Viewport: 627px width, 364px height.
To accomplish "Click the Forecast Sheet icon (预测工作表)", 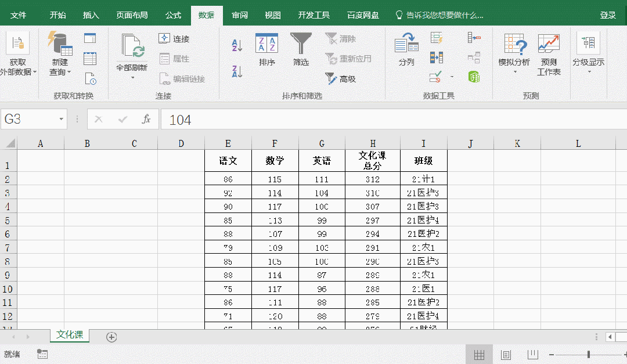I will point(549,55).
